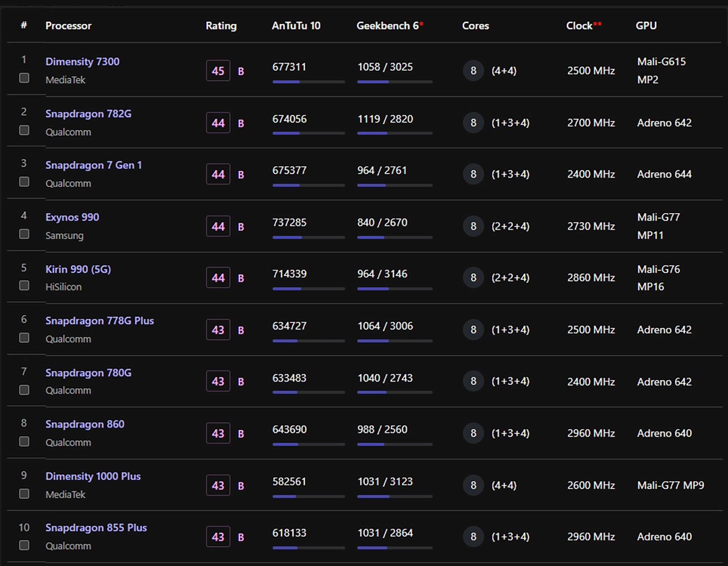
Task: Open the Snapdragon 778G Plus link
Action: [x=99, y=321]
